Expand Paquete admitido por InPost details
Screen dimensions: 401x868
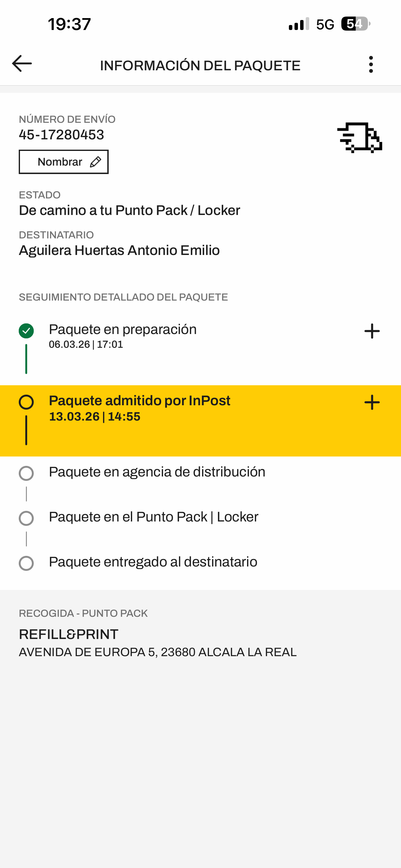click(372, 402)
